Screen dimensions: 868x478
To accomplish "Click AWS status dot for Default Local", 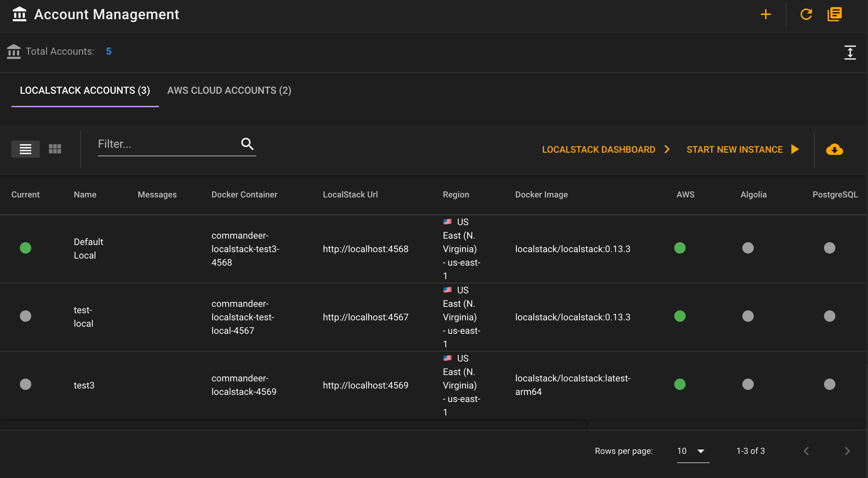I will pyautogui.click(x=680, y=248).
